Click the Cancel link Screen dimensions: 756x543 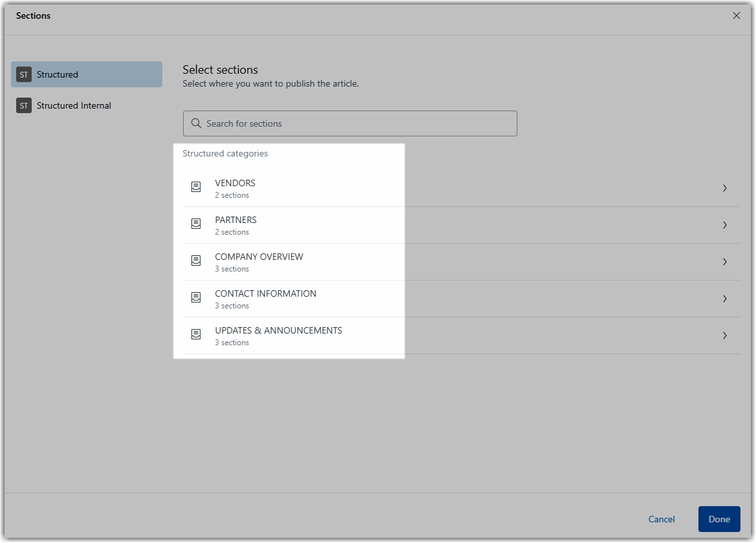[x=662, y=519]
